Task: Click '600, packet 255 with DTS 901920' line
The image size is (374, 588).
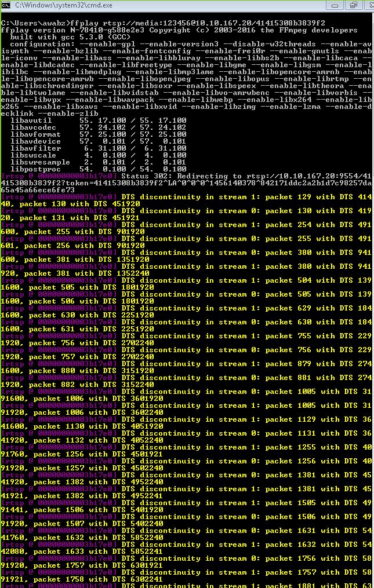Action: (x=72, y=231)
